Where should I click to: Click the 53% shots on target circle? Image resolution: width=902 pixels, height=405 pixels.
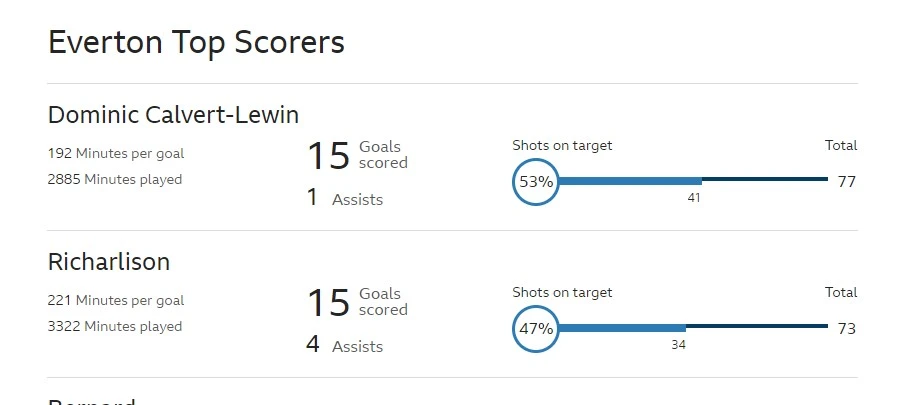click(x=536, y=181)
